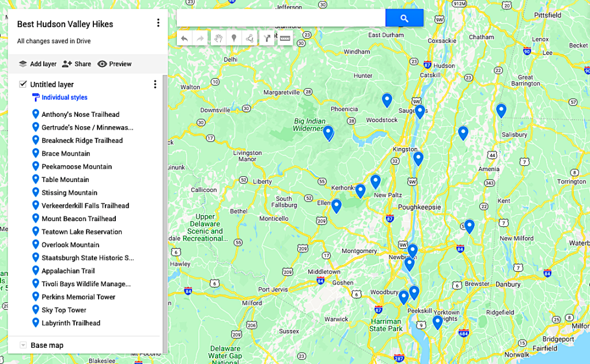Click map pin just below Newburgh label
This screenshot has height=364, width=590.
click(x=409, y=264)
